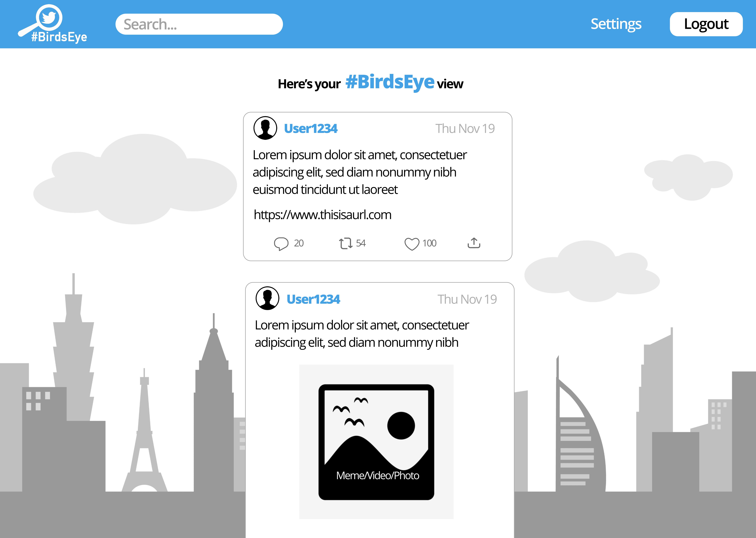Open second tweet's user avatar
The image size is (756, 538).
(x=267, y=298)
